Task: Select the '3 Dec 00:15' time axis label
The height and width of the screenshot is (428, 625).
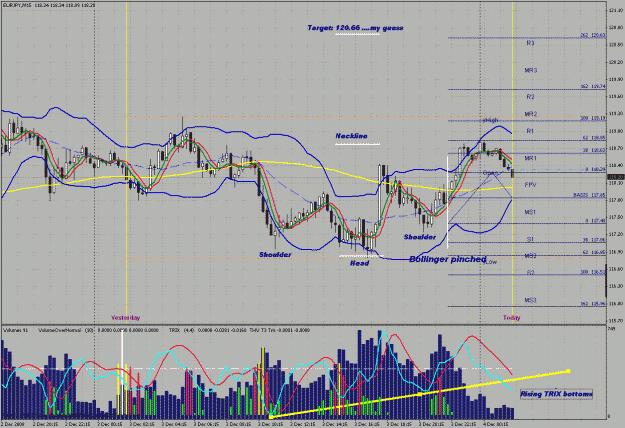Action: pyautogui.click(x=110, y=424)
